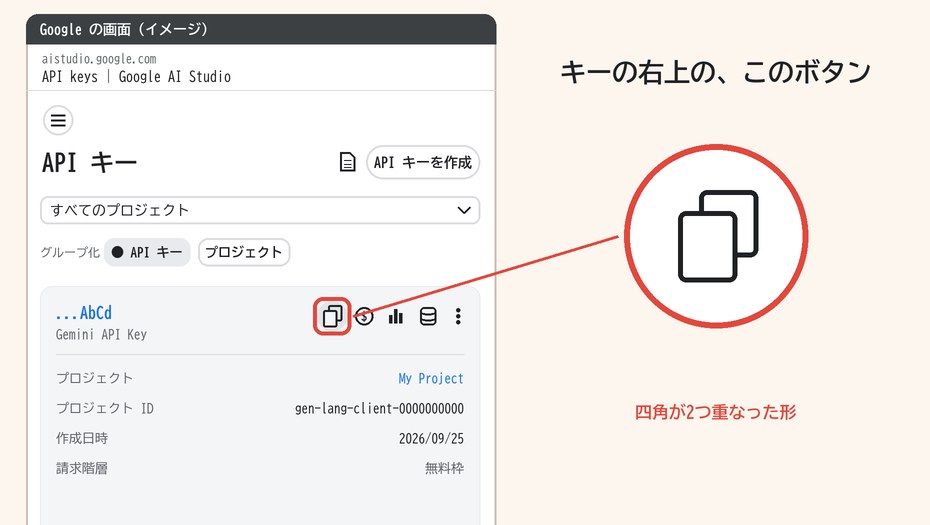Open more options for ...AbCd key
This screenshot has height=525, width=930.
tap(458, 316)
